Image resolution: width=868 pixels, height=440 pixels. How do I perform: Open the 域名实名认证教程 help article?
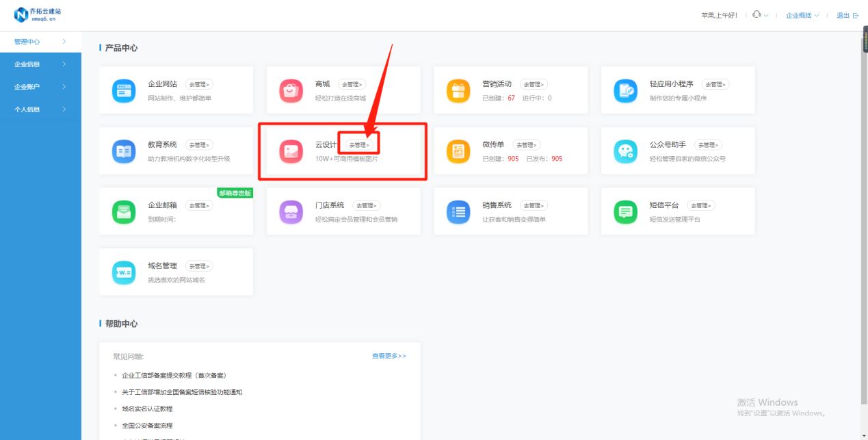click(x=147, y=409)
